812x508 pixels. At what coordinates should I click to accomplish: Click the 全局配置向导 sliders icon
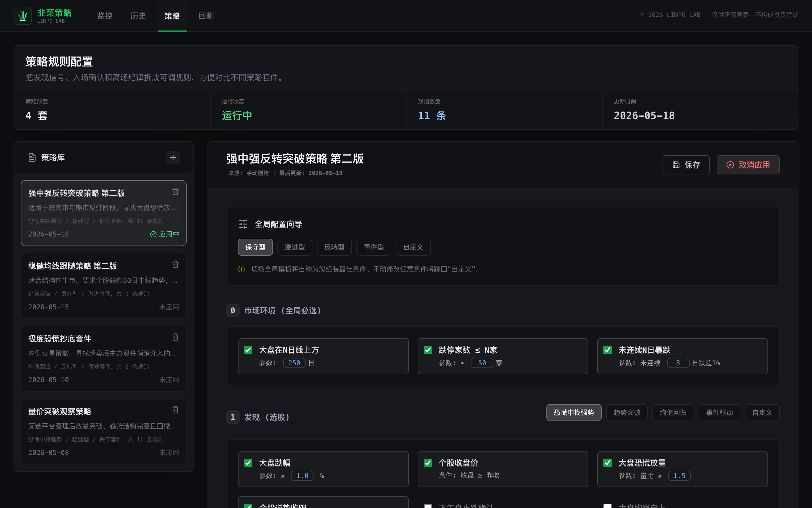pos(243,224)
